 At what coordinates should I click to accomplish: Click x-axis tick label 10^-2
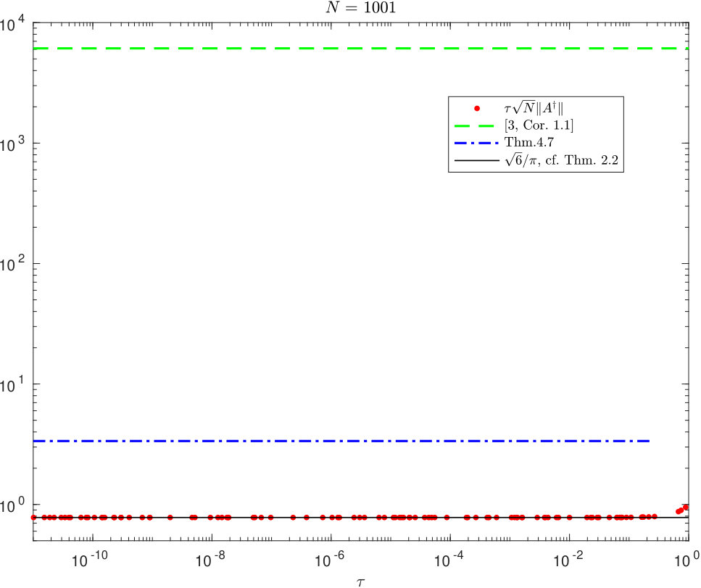pos(568,559)
